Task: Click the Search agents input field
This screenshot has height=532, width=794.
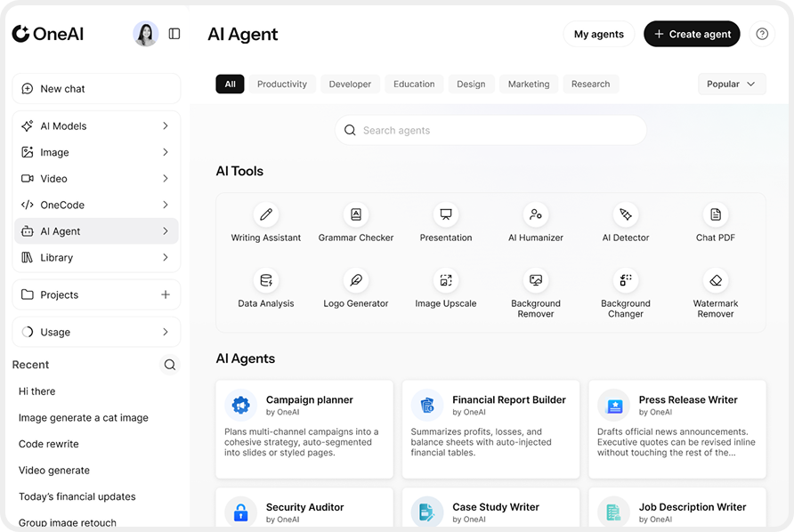Action: (490, 130)
